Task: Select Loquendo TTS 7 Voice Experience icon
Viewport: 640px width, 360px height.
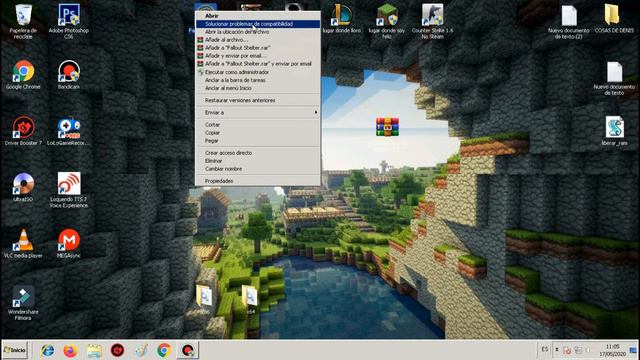Action: [69, 190]
